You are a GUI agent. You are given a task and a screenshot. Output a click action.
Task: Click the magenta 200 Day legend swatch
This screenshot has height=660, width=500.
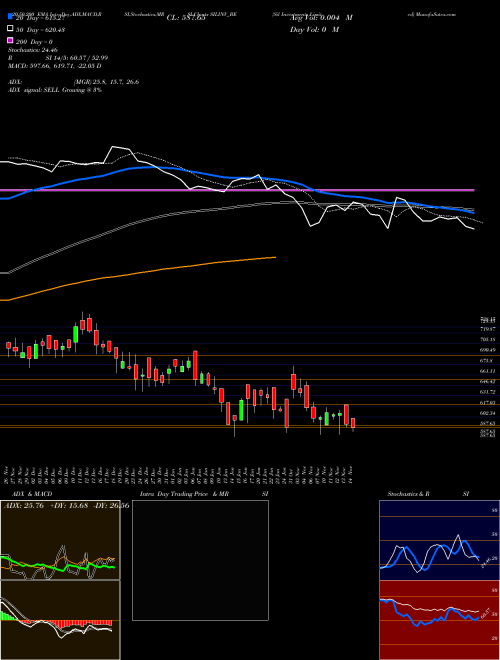point(10,41)
